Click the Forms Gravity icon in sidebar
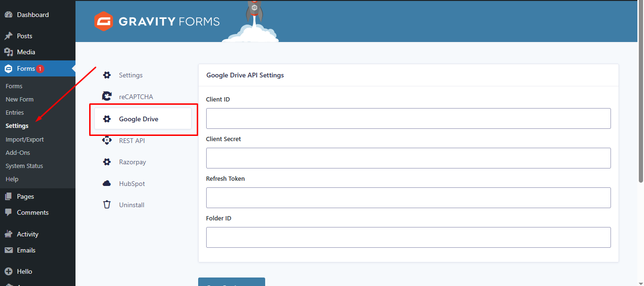The image size is (644, 286). [x=8, y=68]
